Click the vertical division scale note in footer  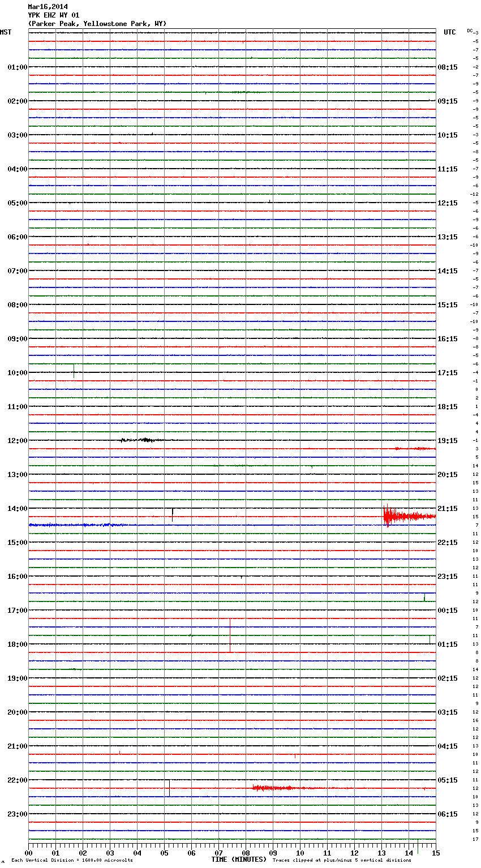(x=72, y=861)
